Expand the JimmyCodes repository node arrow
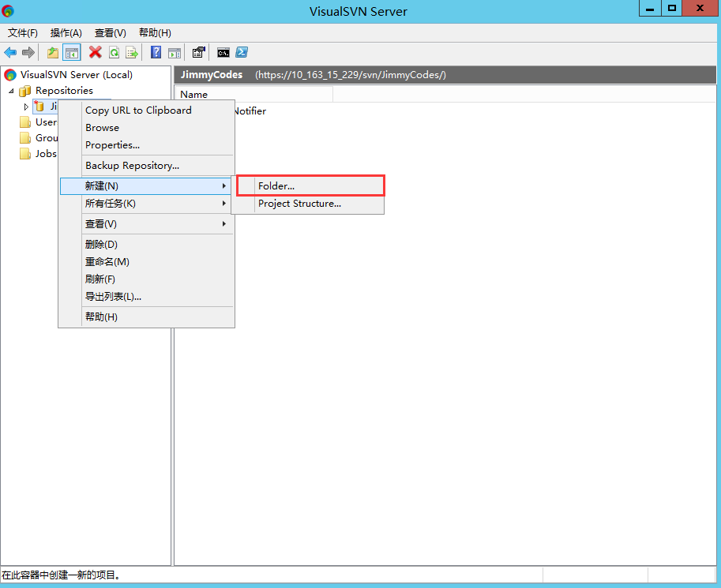The height and width of the screenshot is (588, 721). point(26,107)
